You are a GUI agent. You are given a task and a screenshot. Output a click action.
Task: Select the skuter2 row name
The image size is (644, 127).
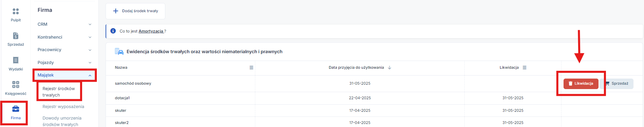(122, 123)
